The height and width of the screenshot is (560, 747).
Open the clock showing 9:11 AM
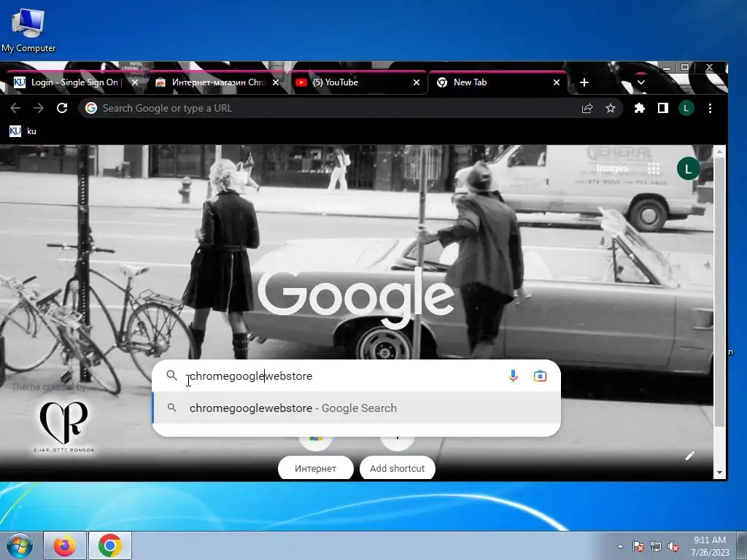[710, 546]
